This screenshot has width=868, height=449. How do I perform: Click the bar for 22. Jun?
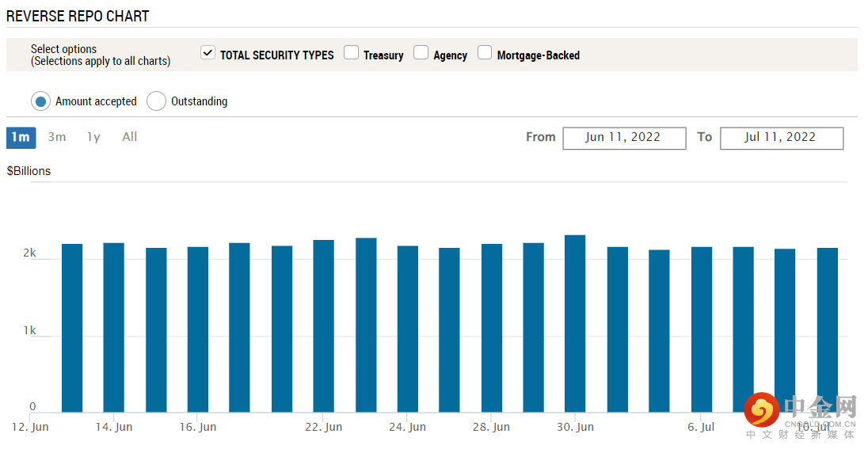(x=324, y=325)
